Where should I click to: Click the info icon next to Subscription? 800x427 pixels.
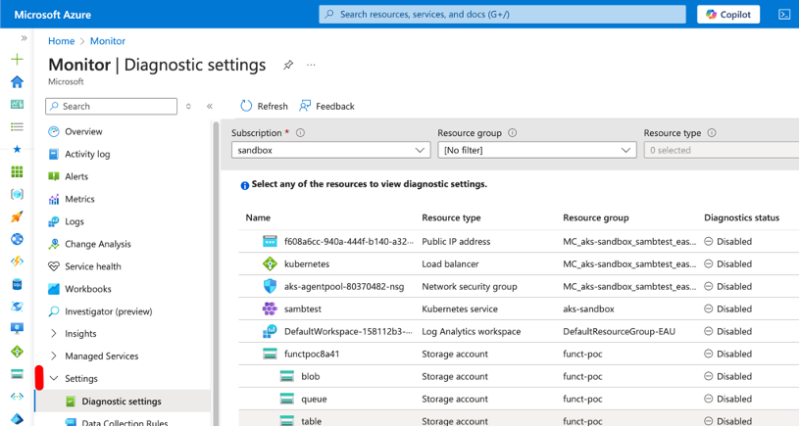coord(300,133)
